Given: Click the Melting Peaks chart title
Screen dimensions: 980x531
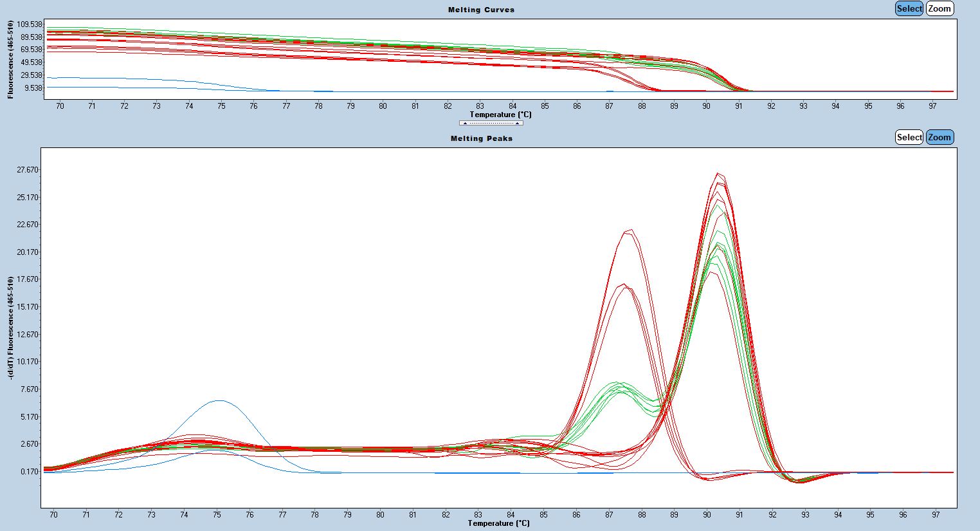Looking at the screenshot, I should point(481,138).
